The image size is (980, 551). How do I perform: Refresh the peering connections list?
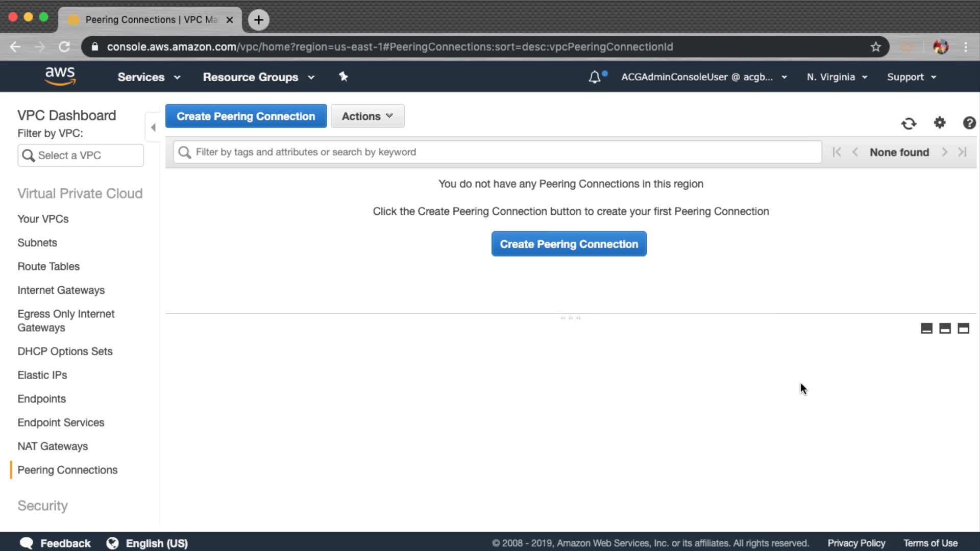coord(909,123)
